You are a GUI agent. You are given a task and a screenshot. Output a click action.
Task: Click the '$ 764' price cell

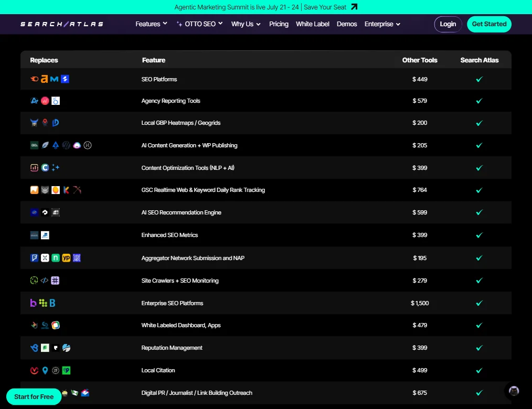tap(420, 190)
